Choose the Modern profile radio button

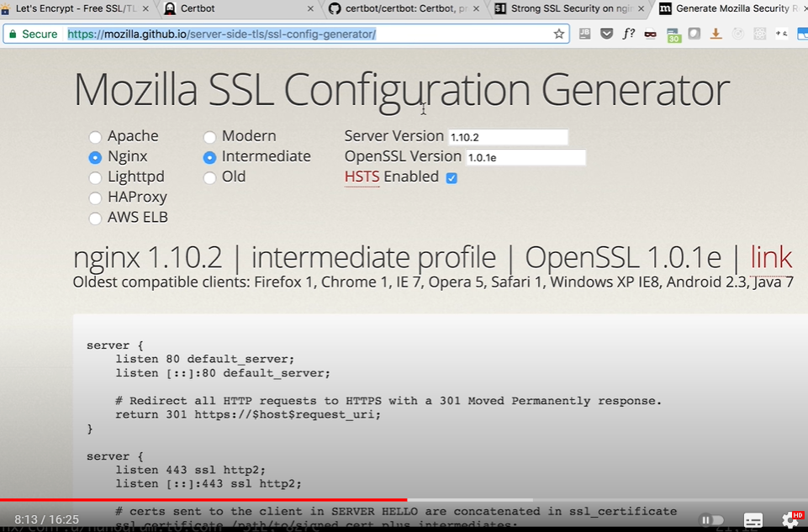pos(209,137)
